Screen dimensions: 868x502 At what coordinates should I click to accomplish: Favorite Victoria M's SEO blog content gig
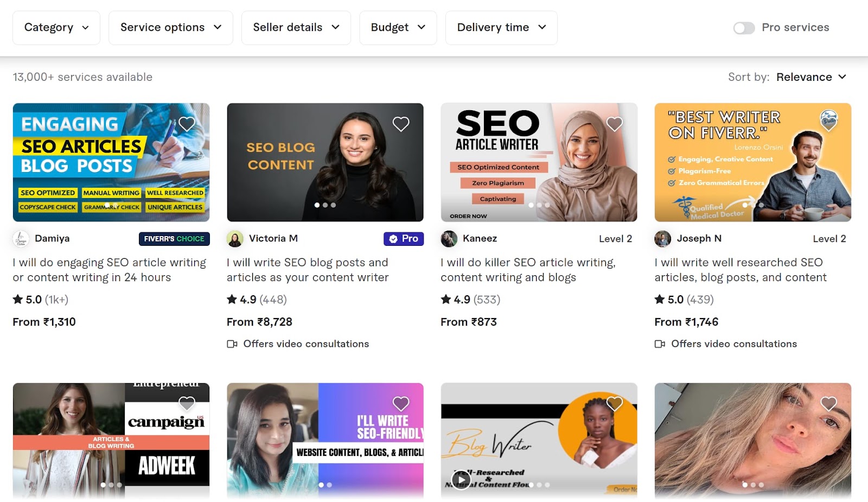[x=400, y=124]
